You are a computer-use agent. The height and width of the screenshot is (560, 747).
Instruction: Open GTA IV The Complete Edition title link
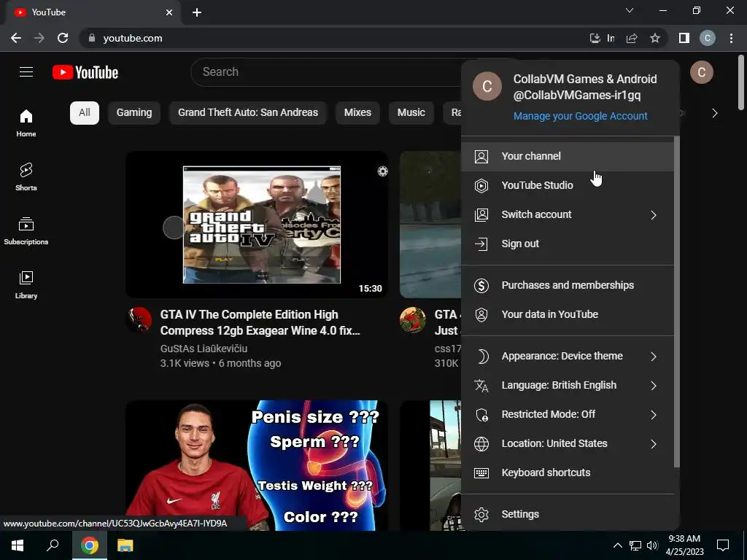point(260,322)
